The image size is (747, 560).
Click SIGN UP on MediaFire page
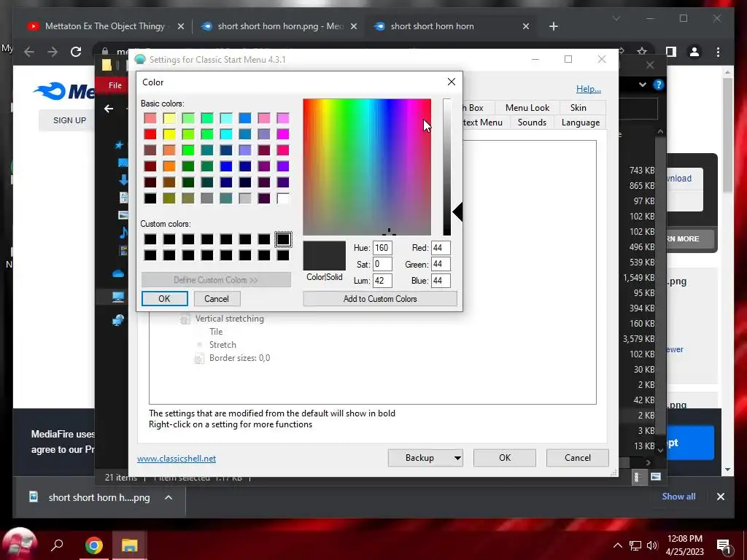click(x=69, y=120)
